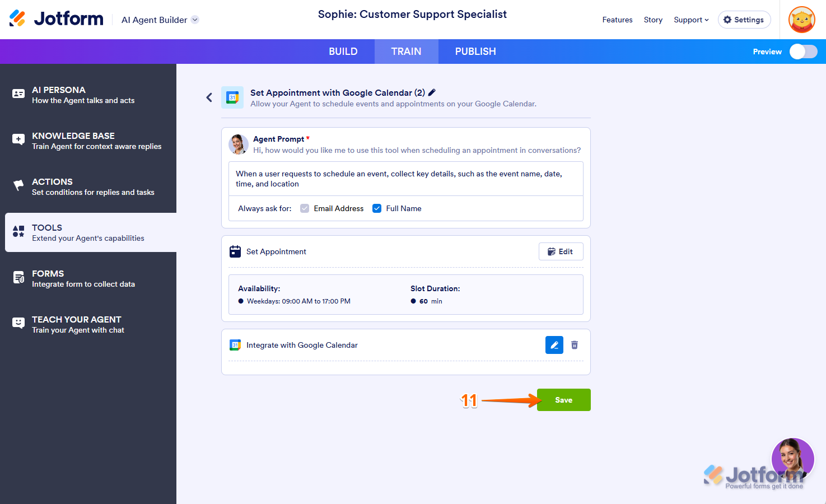
Task: Open the Forms section
Action: 88,278
